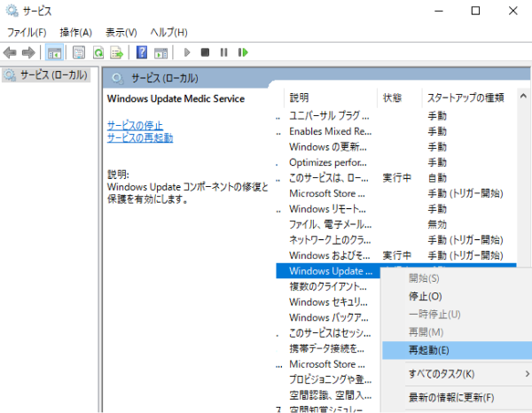This screenshot has height=413, width=532.
Task: Toggle the show/hide console tree icon
Action: pos(54,53)
